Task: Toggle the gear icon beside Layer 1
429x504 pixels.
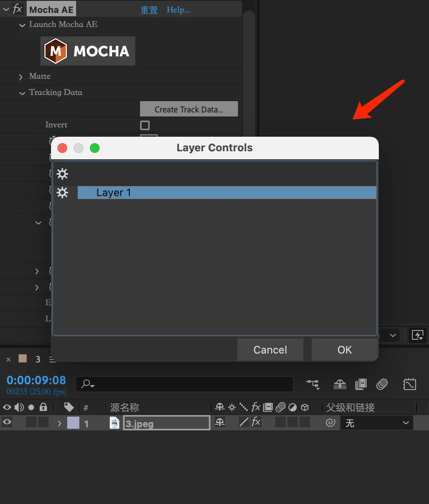Action: pyautogui.click(x=62, y=193)
